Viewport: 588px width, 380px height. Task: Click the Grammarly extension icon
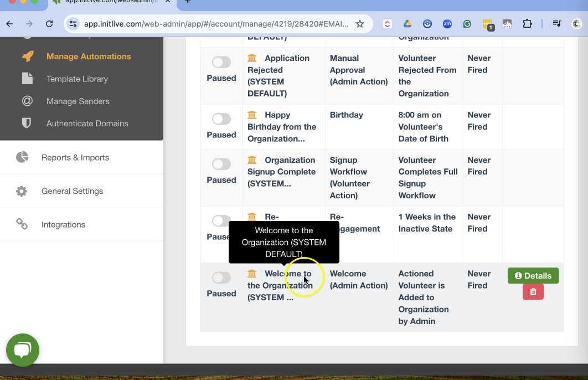pyautogui.click(x=467, y=24)
